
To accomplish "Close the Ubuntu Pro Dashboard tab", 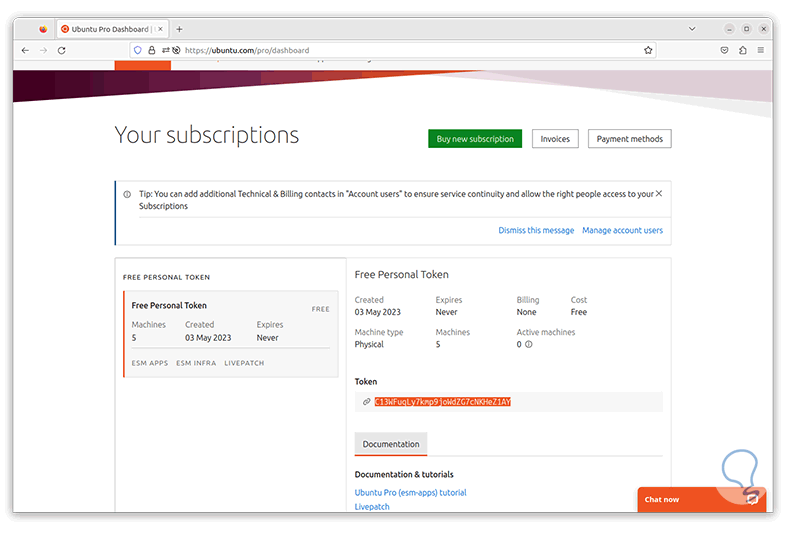I will (160, 29).
